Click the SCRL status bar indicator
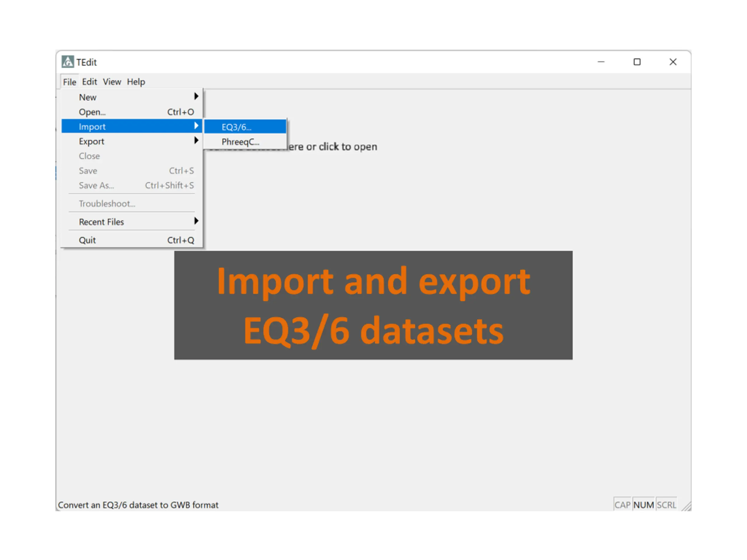The width and height of the screenshot is (747, 560). click(x=666, y=505)
